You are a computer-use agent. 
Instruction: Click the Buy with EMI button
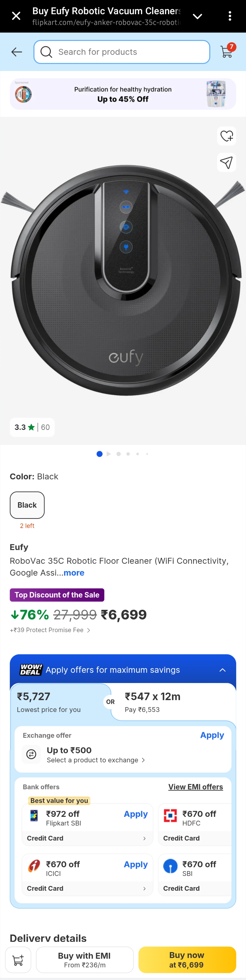click(x=85, y=959)
